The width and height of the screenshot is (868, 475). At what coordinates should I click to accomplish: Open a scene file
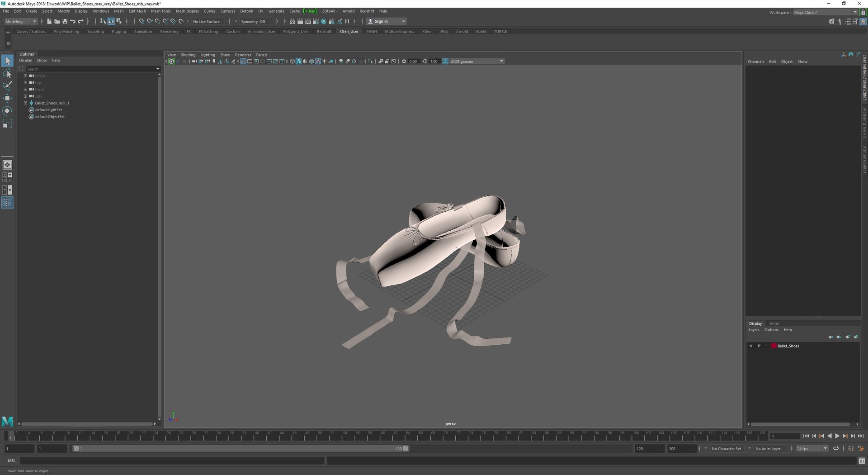(57, 21)
